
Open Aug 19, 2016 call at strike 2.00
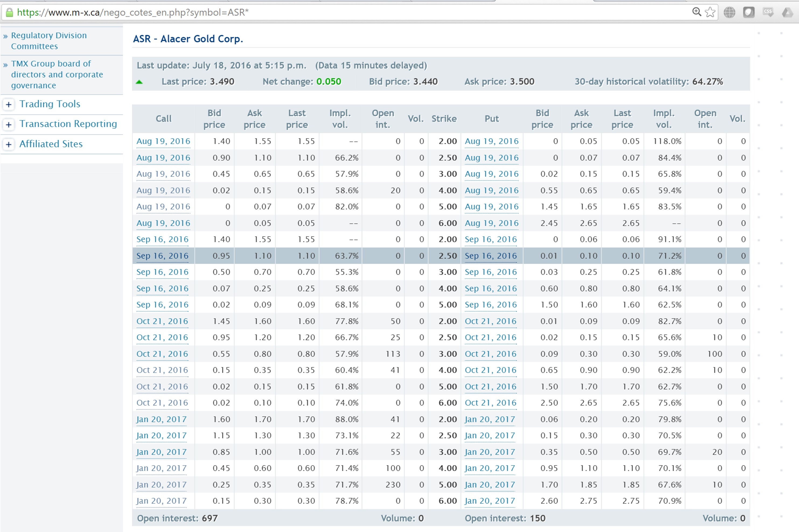(163, 141)
